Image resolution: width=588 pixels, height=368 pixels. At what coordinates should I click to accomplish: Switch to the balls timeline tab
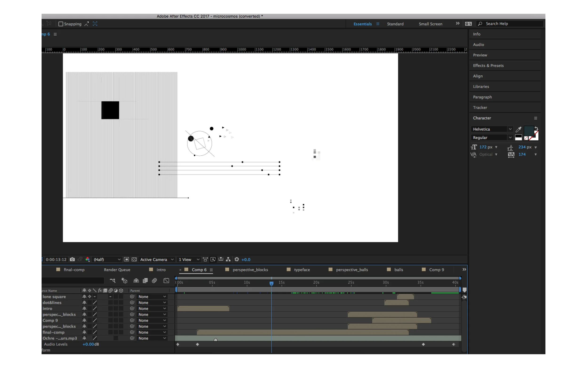click(x=399, y=270)
